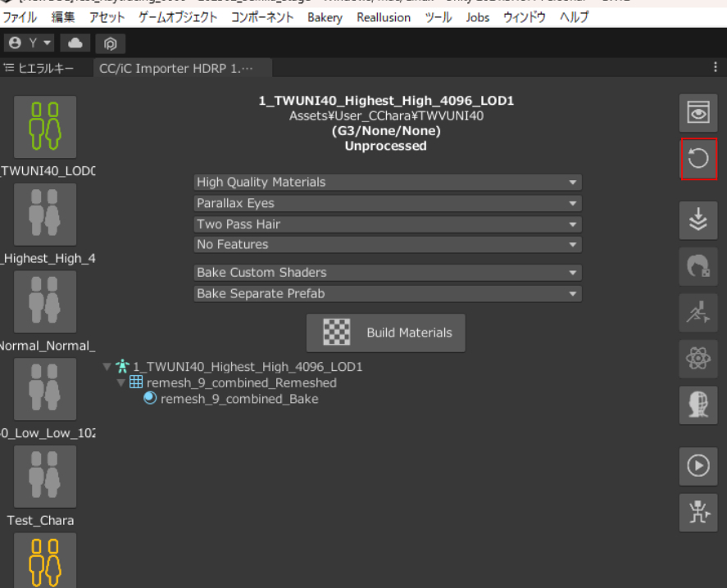Open the Bakery menu
727x588 pixels.
click(x=325, y=17)
